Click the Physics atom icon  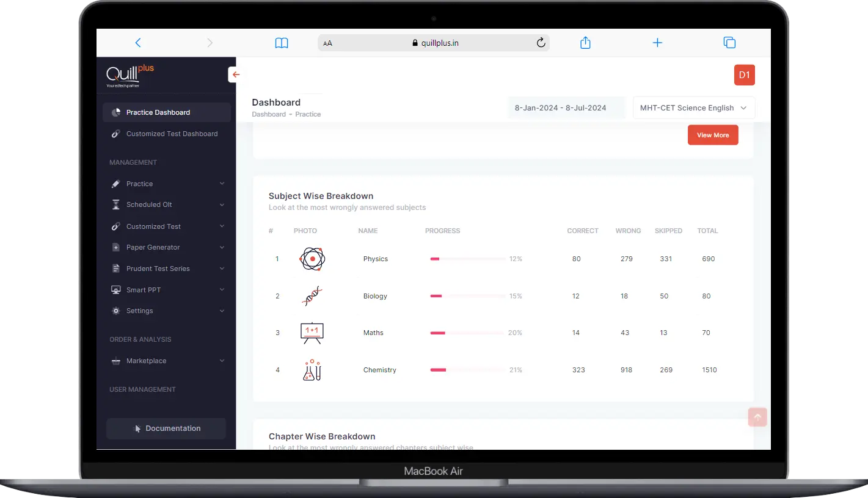(312, 259)
